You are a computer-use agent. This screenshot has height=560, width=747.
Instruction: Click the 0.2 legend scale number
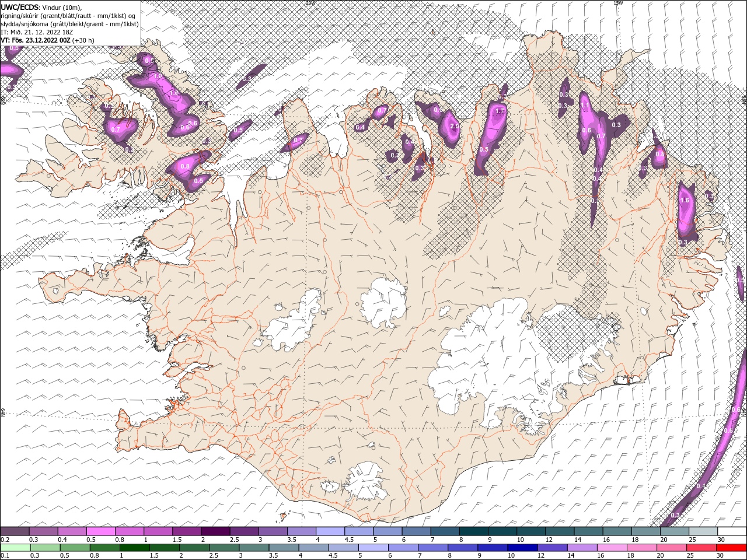5,540
